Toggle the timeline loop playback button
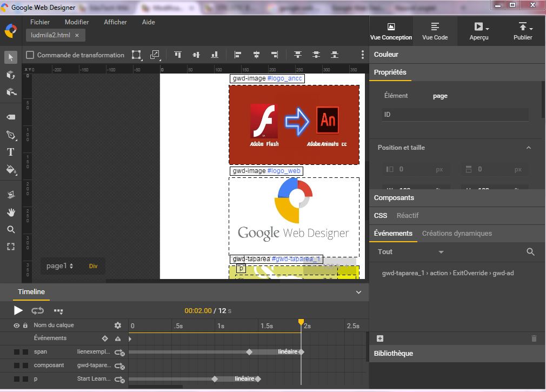 point(38,310)
